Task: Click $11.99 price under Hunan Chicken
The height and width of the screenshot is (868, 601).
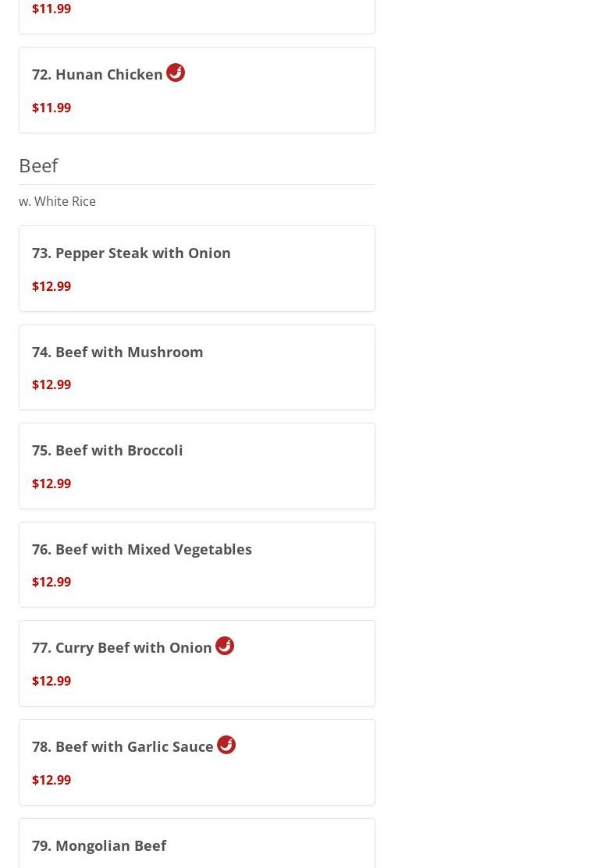Action: pyautogui.click(x=52, y=108)
